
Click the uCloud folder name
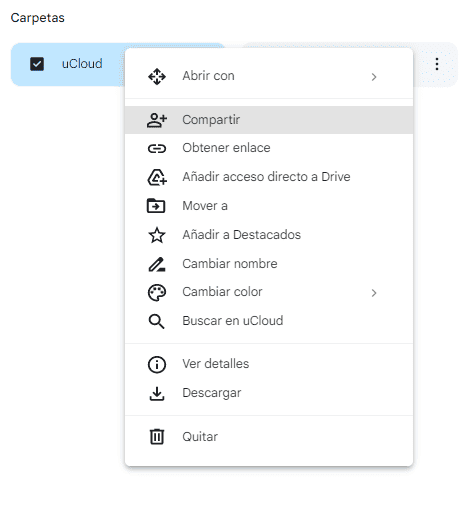click(82, 64)
